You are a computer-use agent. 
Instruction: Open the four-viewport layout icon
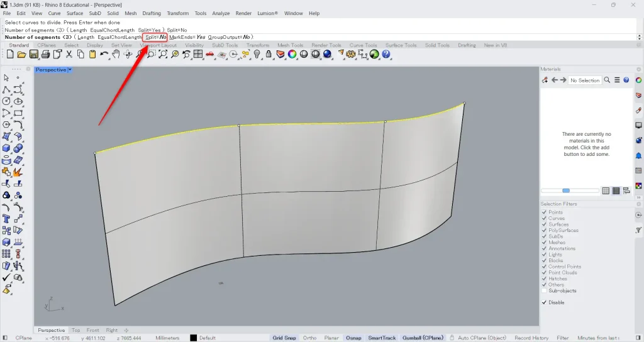click(x=198, y=54)
